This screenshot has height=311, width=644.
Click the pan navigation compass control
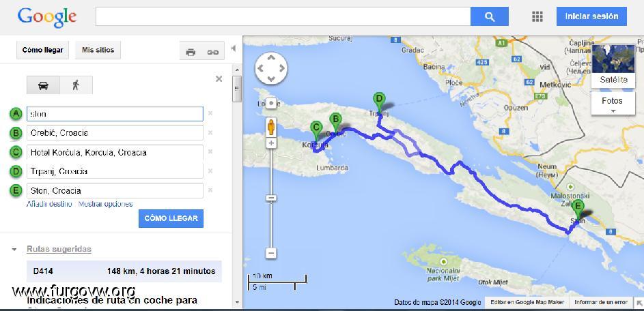point(271,68)
